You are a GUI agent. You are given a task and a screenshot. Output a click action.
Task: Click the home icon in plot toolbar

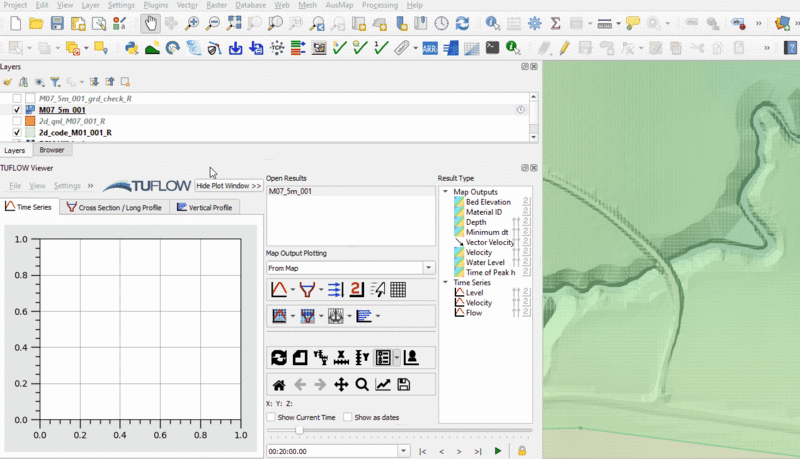tap(279, 385)
